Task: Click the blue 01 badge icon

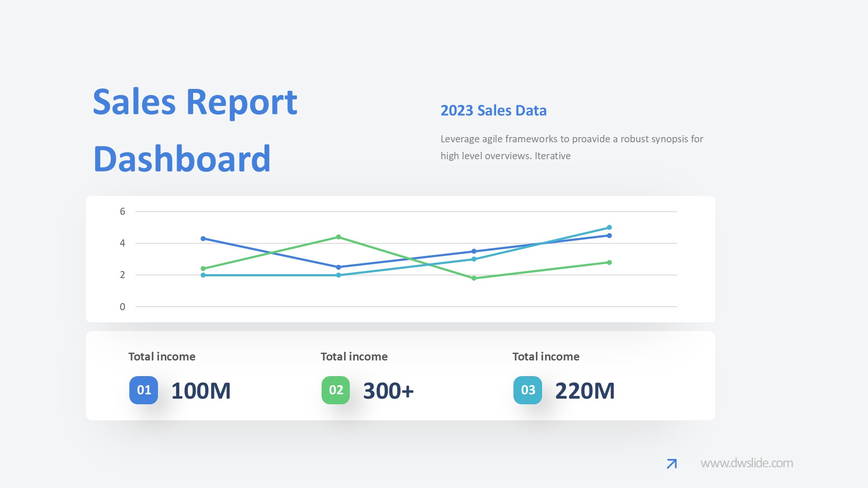Action: [x=144, y=390]
